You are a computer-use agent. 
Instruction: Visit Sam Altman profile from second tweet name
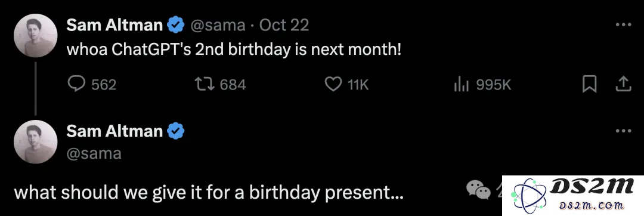point(114,131)
